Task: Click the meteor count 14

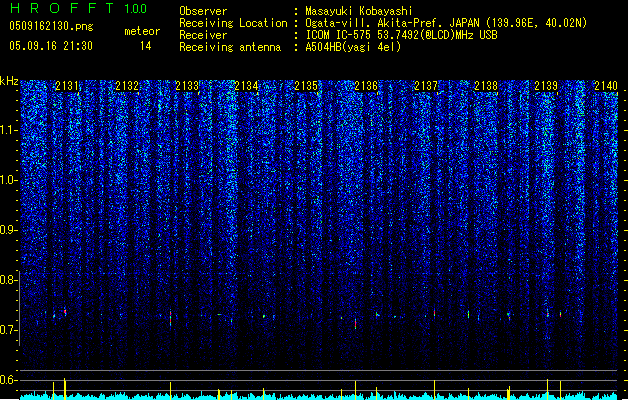Action: (146, 46)
